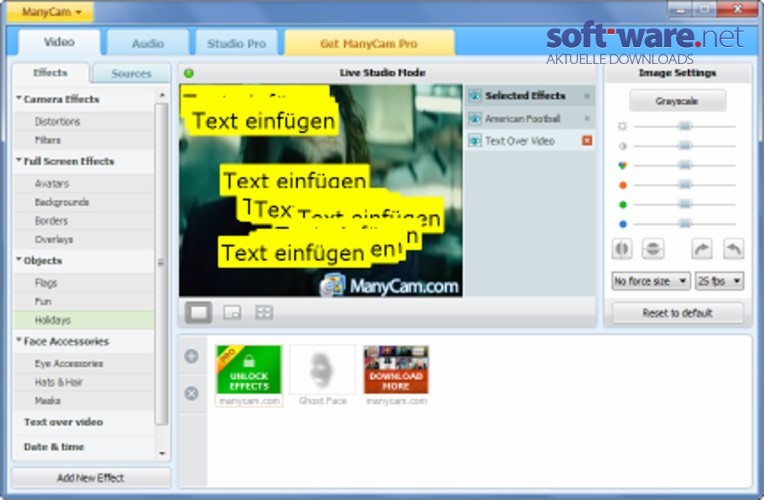Flip the image vertically
This screenshot has width=764, height=500.
652,249
